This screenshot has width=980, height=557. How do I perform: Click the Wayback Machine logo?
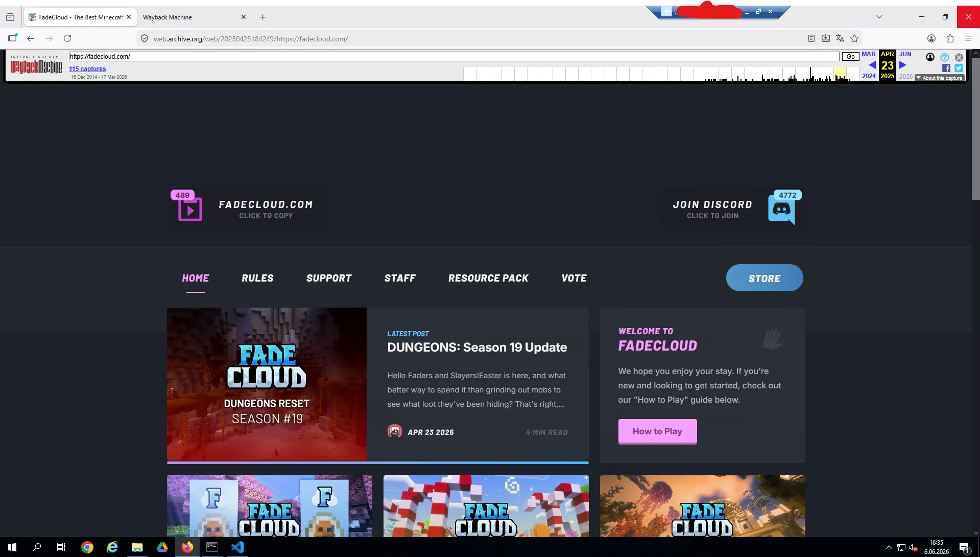(x=36, y=65)
